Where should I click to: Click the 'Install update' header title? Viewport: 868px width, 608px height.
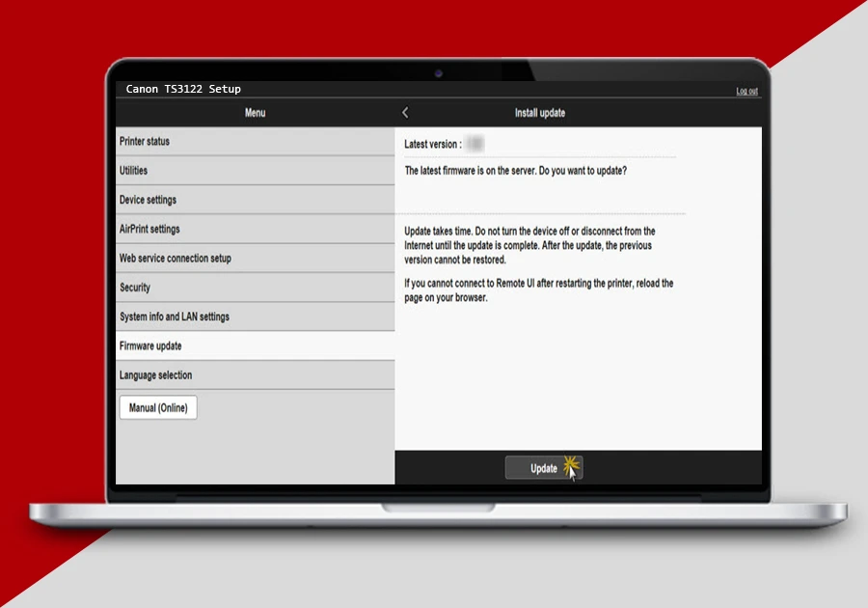point(540,113)
